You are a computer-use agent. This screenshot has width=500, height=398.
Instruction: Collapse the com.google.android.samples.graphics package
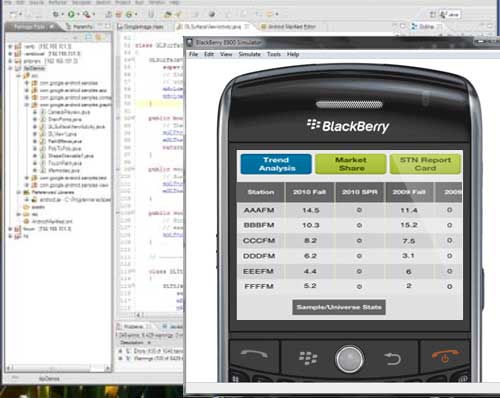(x=27, y=105)
